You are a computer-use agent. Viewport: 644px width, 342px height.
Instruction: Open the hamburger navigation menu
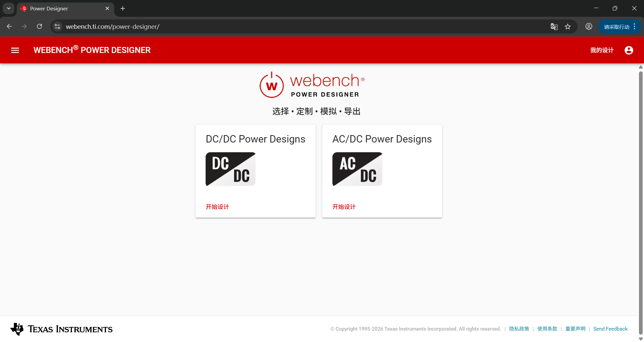[x=15, y=50]
